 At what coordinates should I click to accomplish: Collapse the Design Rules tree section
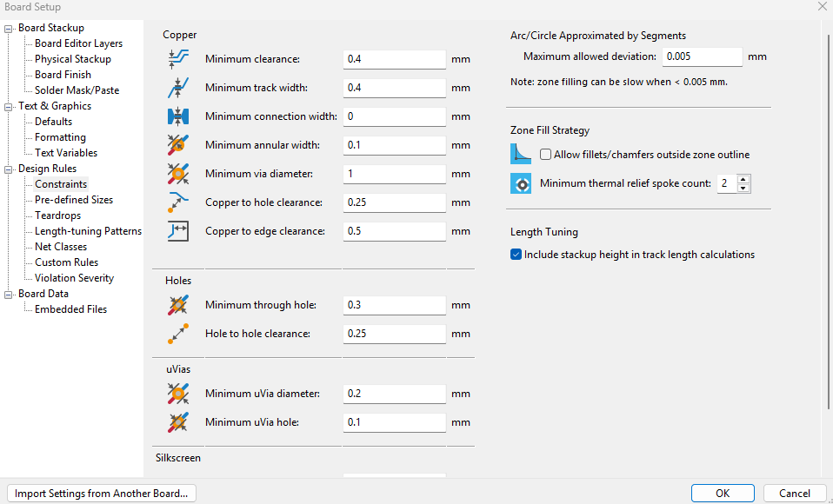(10, 169)
